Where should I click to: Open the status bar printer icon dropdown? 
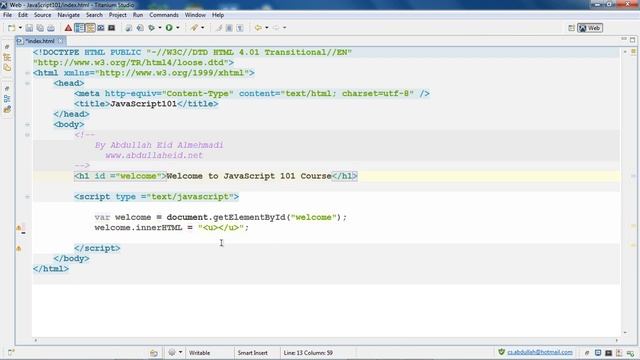tap(180, 352)
